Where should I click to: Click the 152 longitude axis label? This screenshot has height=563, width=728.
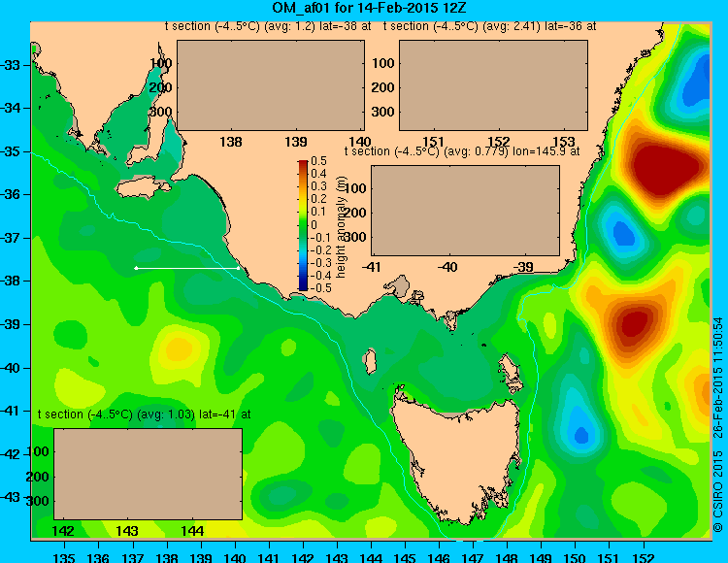[x=643, y=557]
